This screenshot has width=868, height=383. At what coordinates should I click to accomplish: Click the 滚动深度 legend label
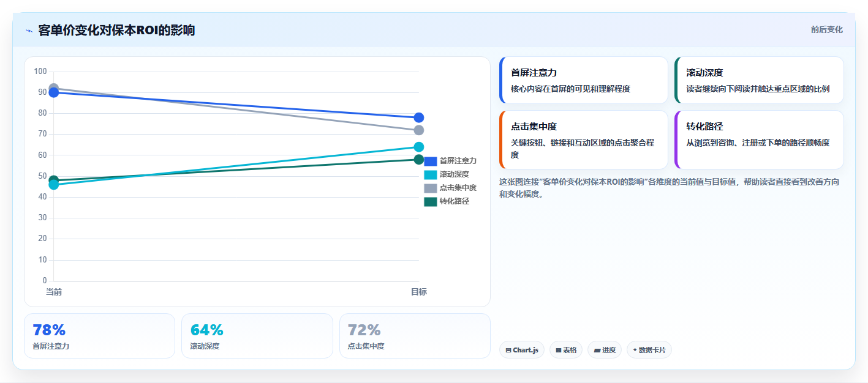coord(455,174)
